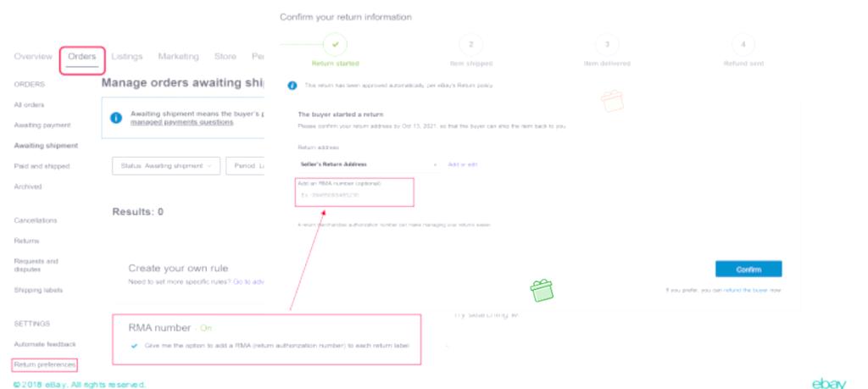Click step 2 Item shipped circle
The image size is (868, 389).
[x=471, y=45]
